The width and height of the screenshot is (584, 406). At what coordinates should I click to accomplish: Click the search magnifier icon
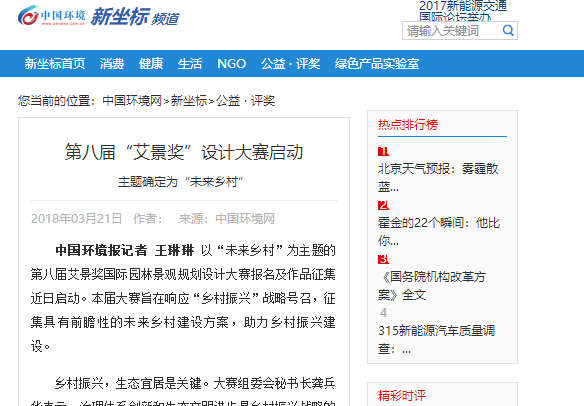tap(508, 30)
